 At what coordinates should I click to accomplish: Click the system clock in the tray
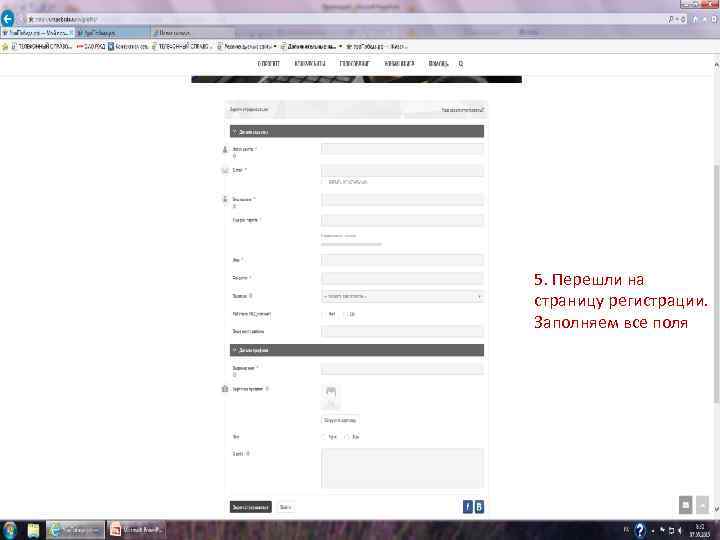coord(700,531)
